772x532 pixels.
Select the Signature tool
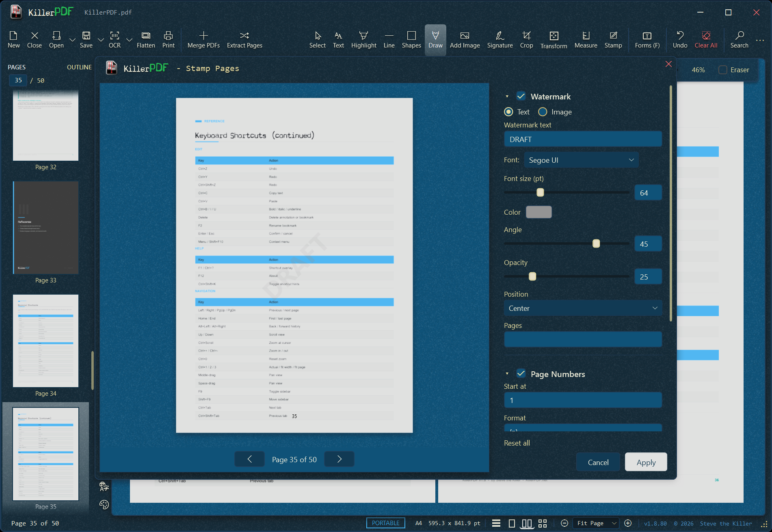tap(500, 40)
